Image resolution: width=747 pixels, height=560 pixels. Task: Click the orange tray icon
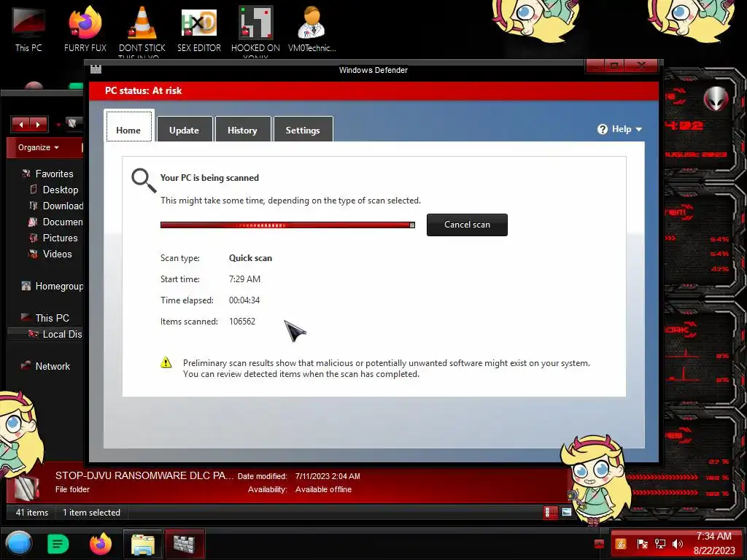[621, 544]
